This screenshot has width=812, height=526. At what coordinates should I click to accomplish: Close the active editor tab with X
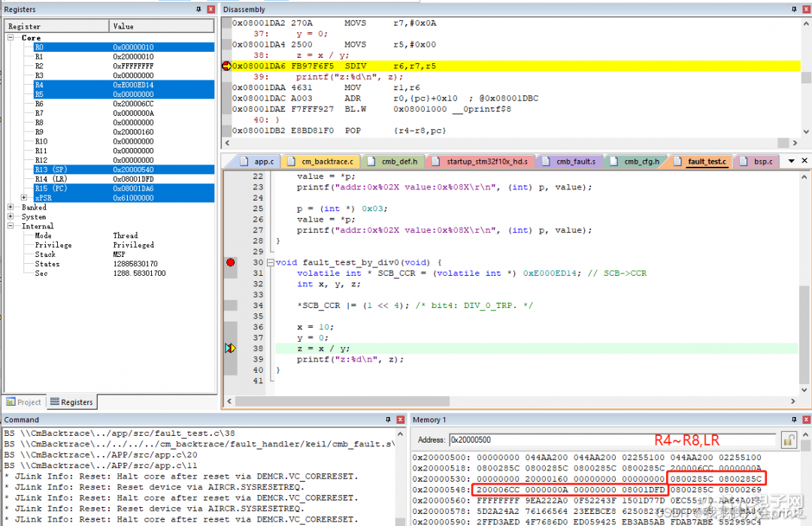click(804, 161)
